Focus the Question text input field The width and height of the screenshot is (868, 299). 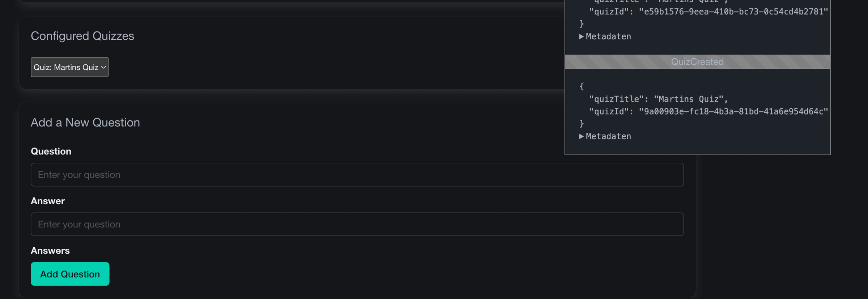point(357,175)
